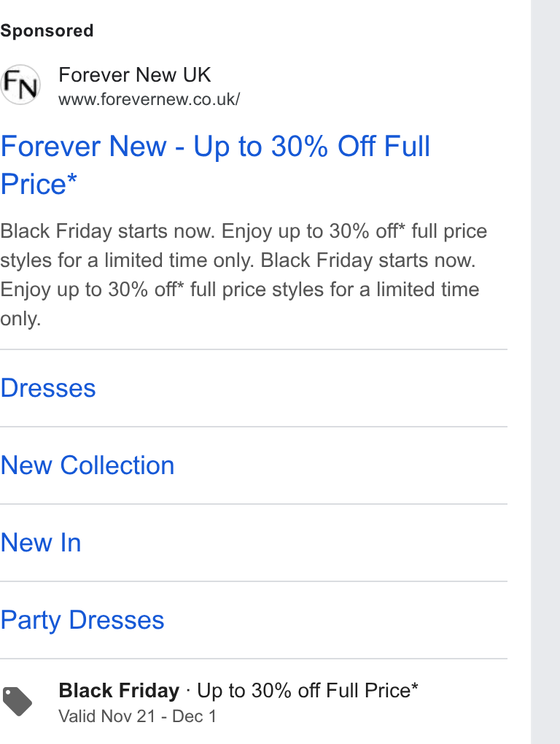Click 'styles for a limited time only' line
This screenshot has width=560, height=744.
(x=128, y=260)
